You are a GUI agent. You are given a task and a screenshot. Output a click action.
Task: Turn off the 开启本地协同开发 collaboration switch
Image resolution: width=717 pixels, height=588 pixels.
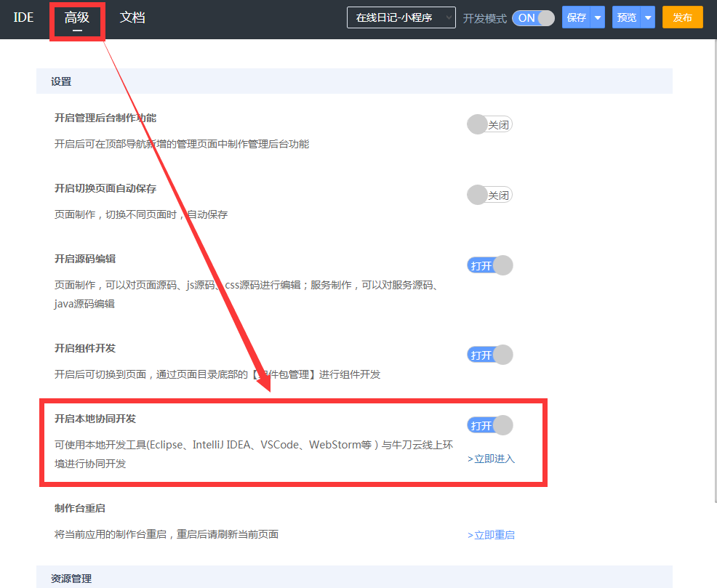[489, 424]
